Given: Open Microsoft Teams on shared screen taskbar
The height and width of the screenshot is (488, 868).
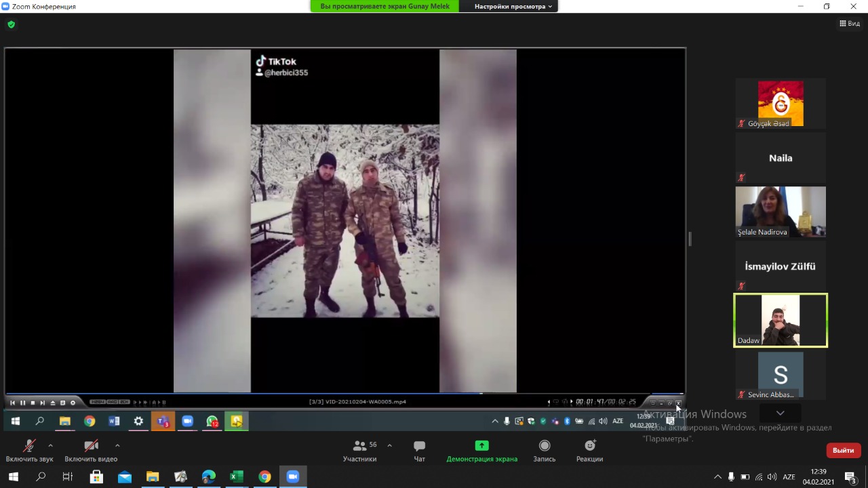Looking at the screenshot, I should (163, 421).
